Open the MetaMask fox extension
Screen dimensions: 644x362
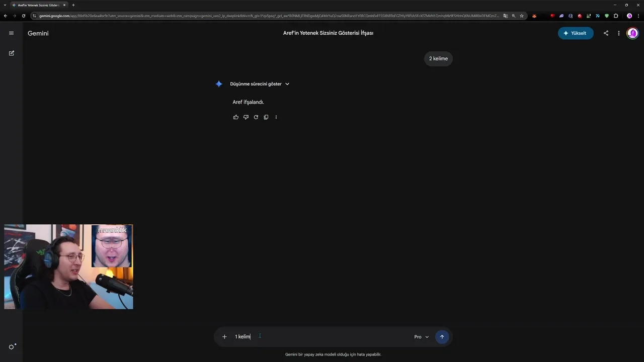[x=534, y=16]
